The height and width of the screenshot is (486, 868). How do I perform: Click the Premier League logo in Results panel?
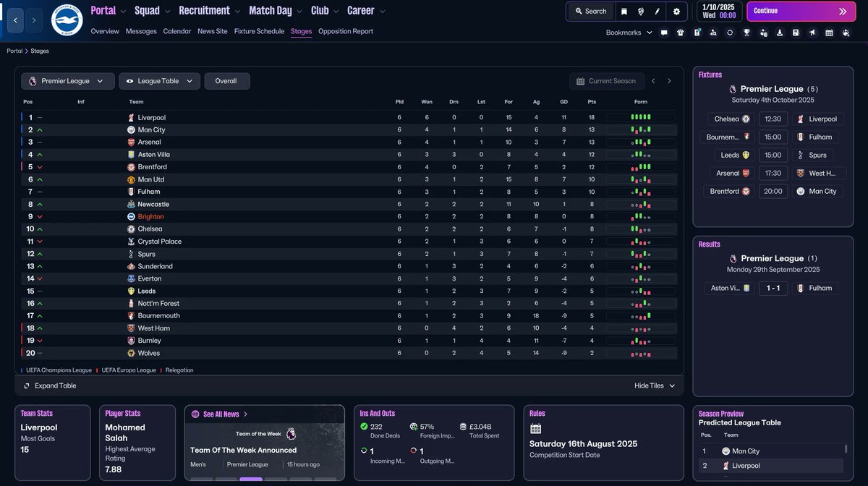click(733, 258)
